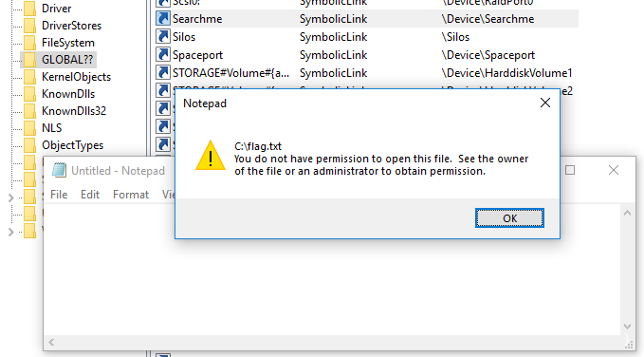644x357 pixels.
Task: Click the Notepad vertical scrollbar down arrow
Action: pyautogui.click(x=627, y=327)
